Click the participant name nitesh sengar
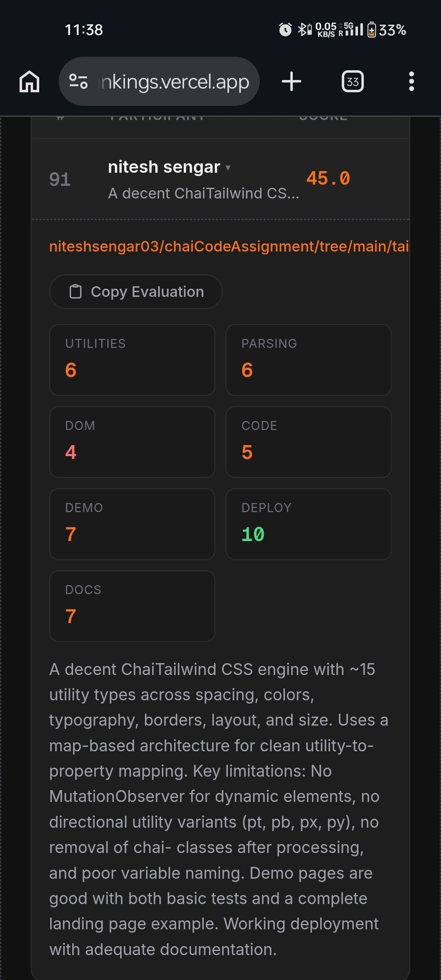 [164, 167]
